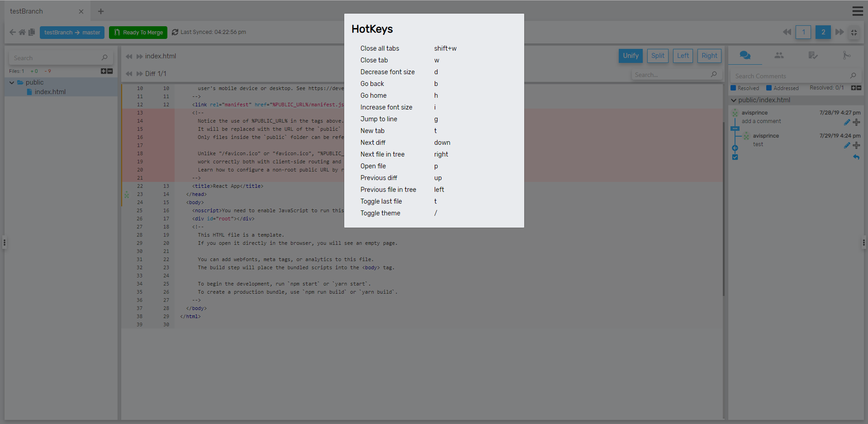
Task: Select index.html in file tree
Action: click(x=50, y=92)
